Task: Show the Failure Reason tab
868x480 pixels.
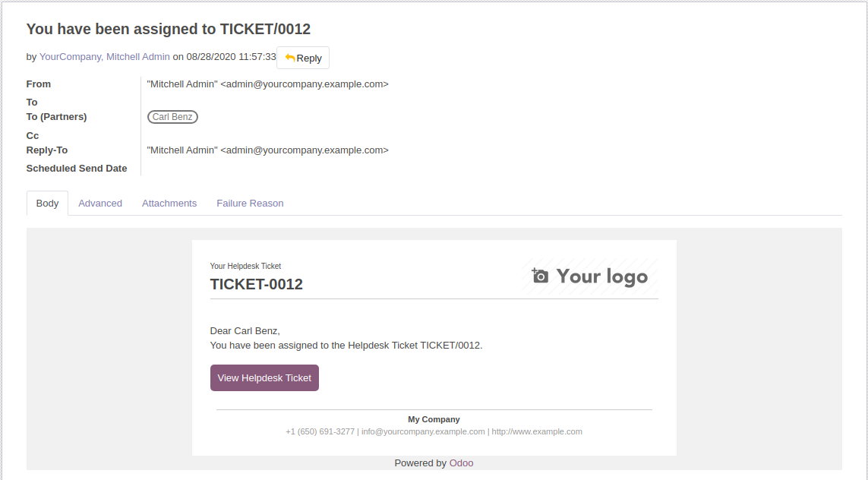Action: pos(250,204)
